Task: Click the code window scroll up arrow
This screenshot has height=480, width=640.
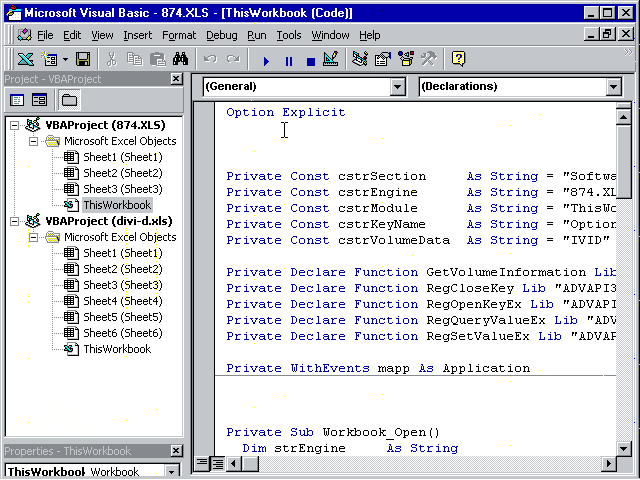Action: [x=623, y=118]
